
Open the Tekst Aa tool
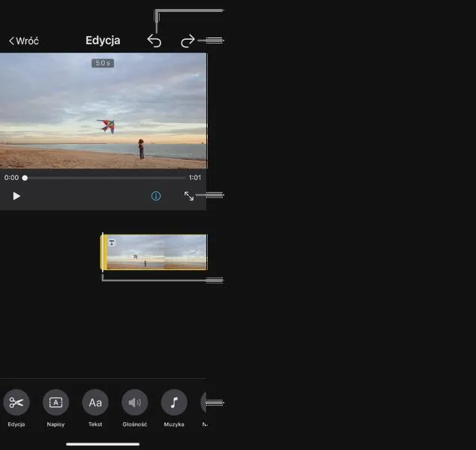tap(95, 402)
